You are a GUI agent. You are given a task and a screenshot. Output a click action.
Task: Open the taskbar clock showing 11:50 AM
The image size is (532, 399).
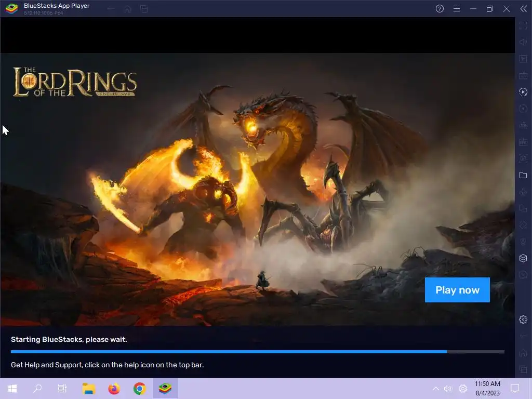pos(487,389)
